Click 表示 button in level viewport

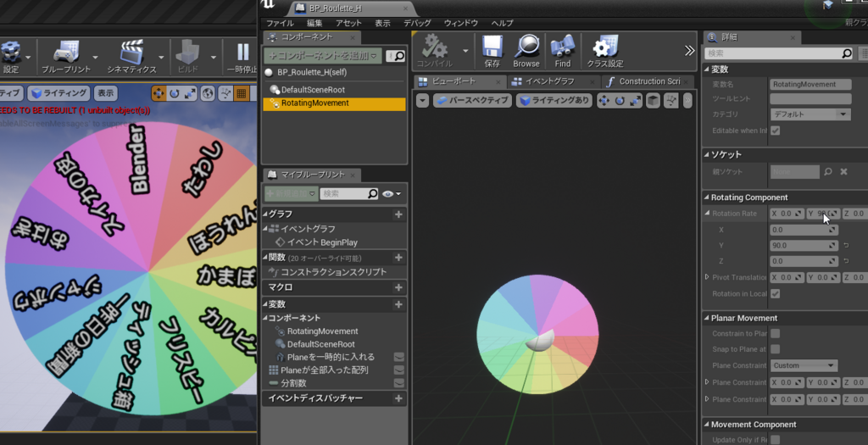click(x=107, y=93)
